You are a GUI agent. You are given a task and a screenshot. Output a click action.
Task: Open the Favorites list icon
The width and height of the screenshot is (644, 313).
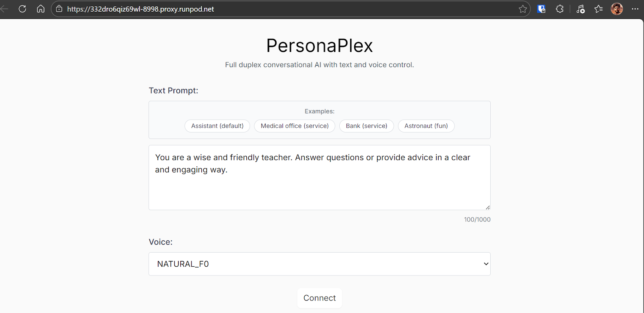[598, 9]
